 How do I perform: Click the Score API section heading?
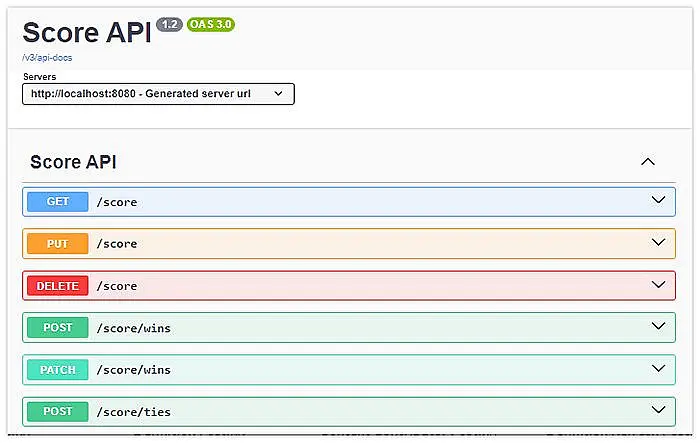tap(73, 162)
